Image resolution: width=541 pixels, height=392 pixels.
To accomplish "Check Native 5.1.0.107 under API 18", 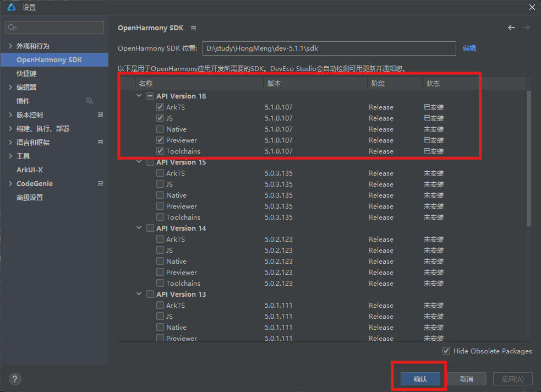I will click(160, 129).
